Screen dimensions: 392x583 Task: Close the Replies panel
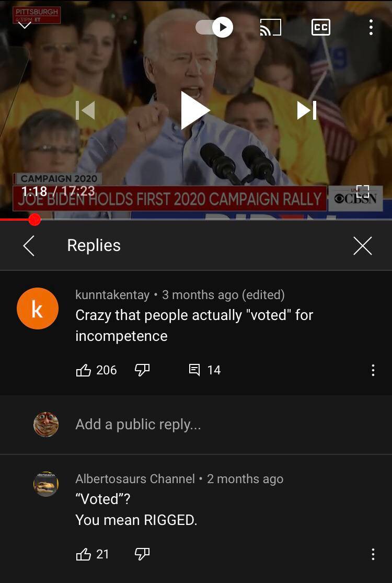click(363, 246)
